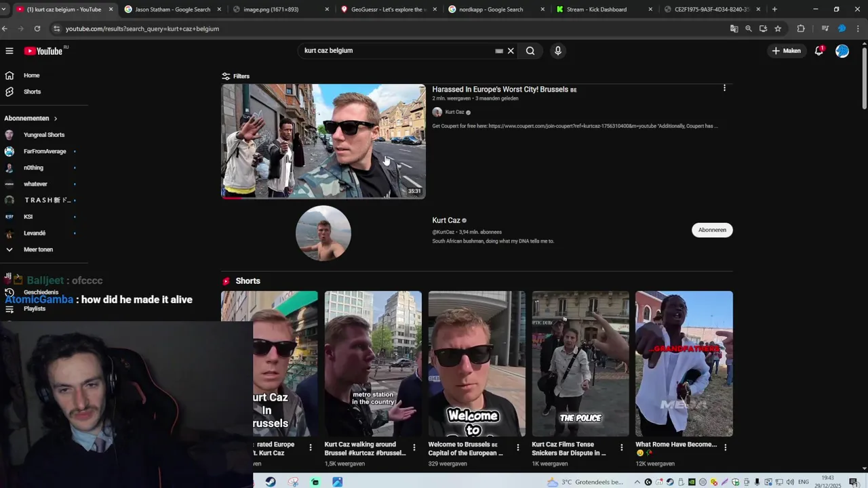Open the YouTube hamburger guide menu
868x488 pixels.
click(x=9, y=51)
